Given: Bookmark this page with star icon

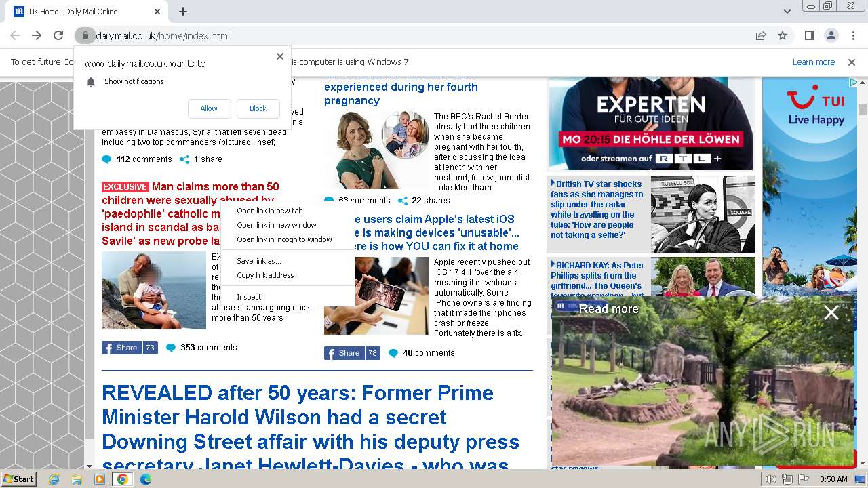Looking at the screenshot, I should point(783,36).
